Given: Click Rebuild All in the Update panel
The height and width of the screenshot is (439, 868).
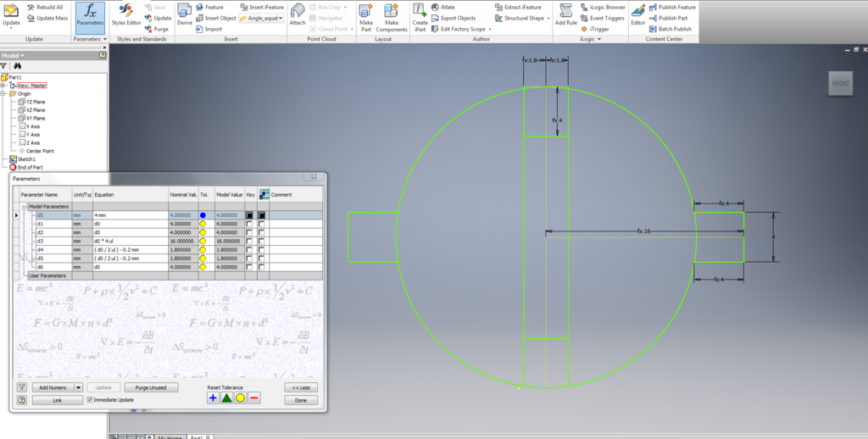Looking at the screenshot, I should (x=45, y=7).
